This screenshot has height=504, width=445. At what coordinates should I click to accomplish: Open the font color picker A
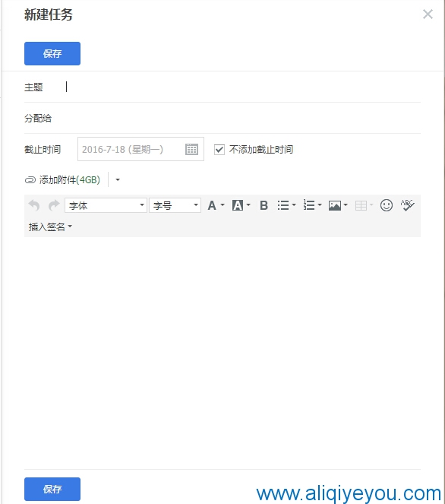(216, 205)
